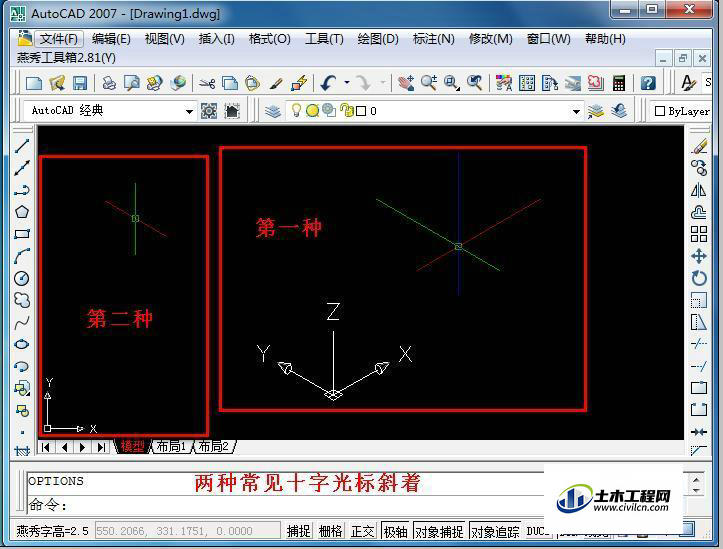Activate the Pan realtime hand icon
This screenshot has width=723, height=549.
click(406, 83)
